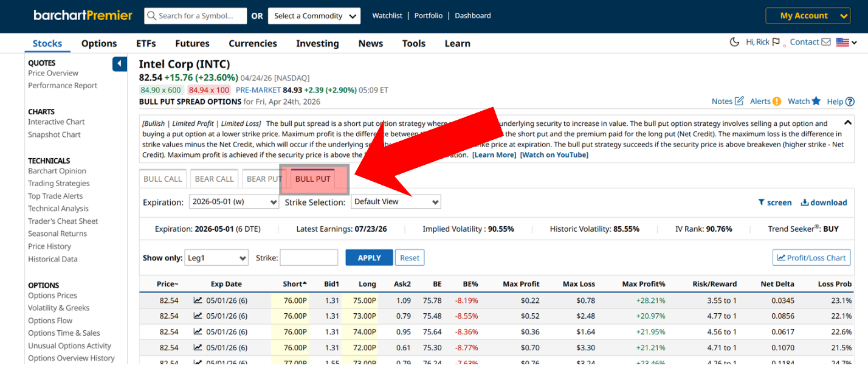Open the Profit/Loss Chart button
The height and width of the screenshot is (371, 868).
pyautogui.click(x=811, y=258)
